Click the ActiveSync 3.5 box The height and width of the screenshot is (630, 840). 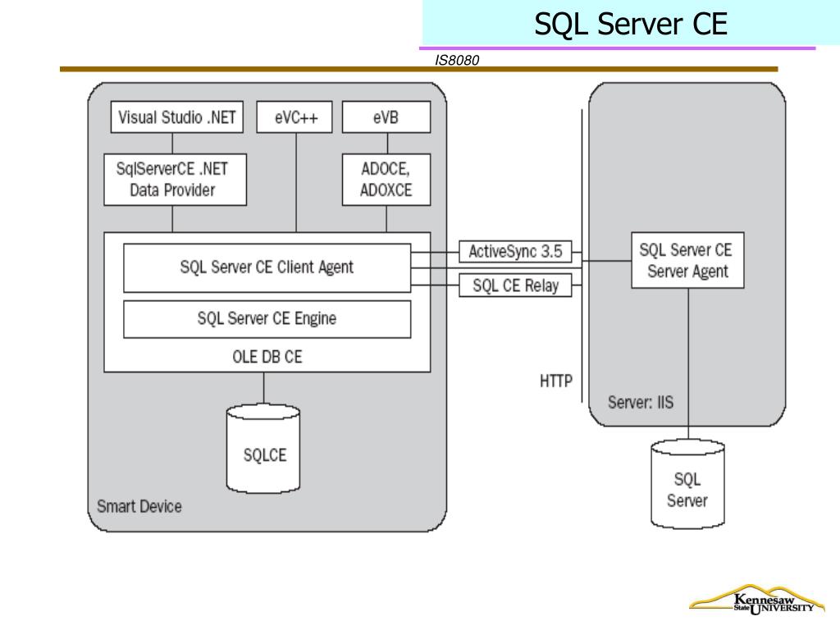(x=515, y=251)
